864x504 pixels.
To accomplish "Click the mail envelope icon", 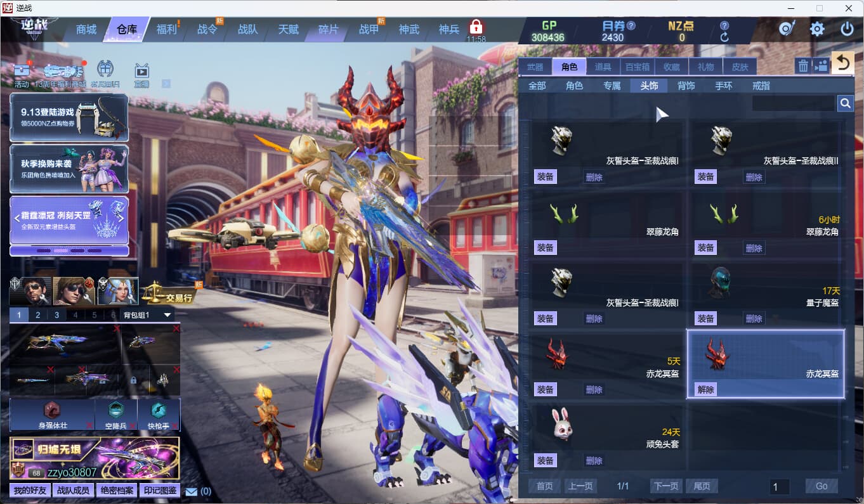I will coord(191,491).
